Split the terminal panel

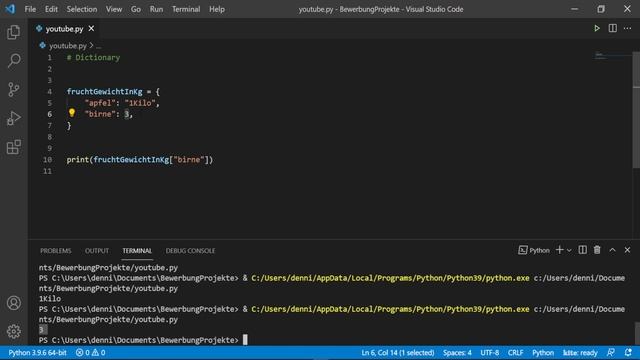(x=582, y=250)
